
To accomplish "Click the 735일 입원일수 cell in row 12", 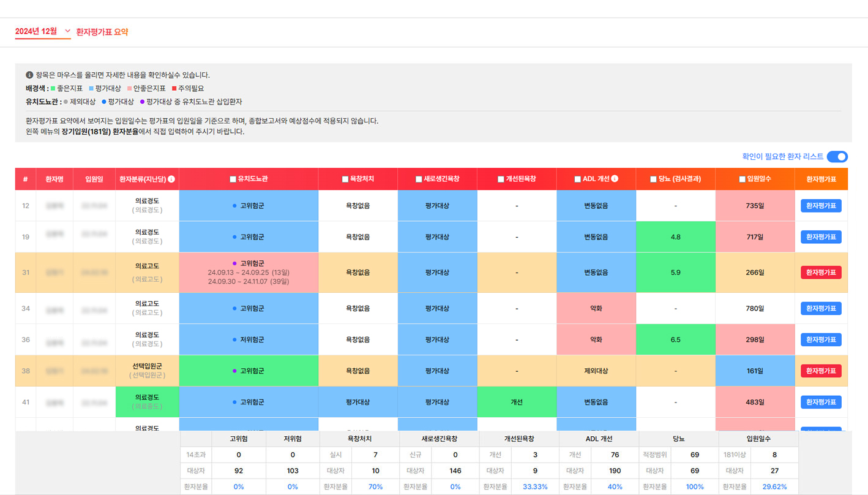I will point(755,206).
